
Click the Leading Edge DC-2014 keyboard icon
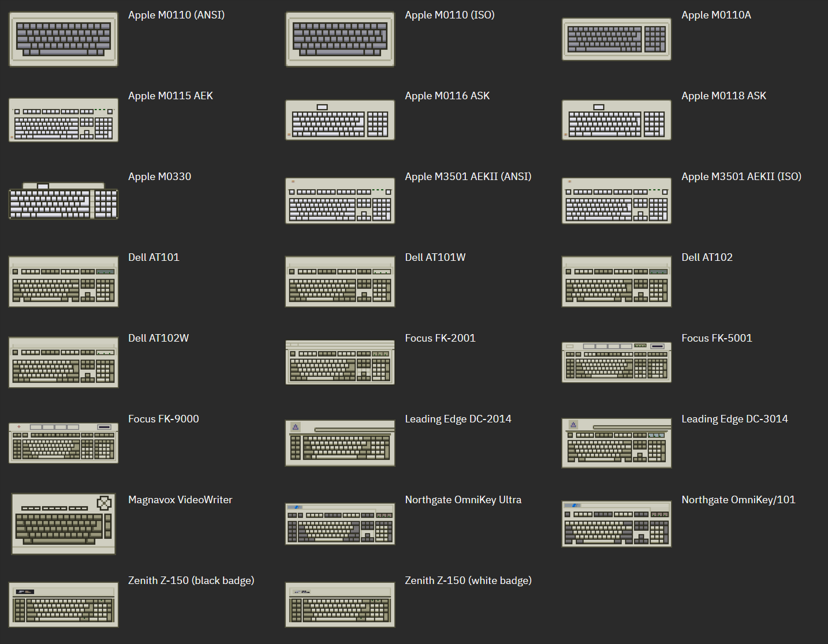[340, 443]
